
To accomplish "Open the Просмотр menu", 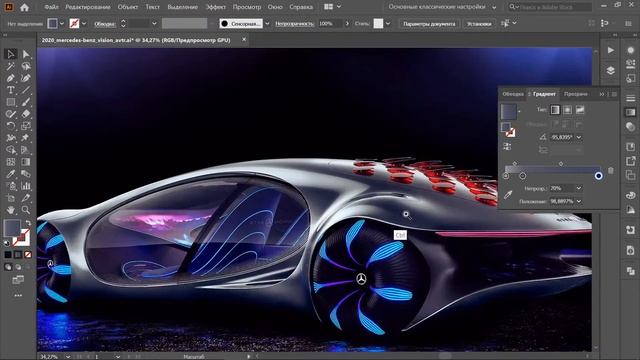I will [247, 7].
